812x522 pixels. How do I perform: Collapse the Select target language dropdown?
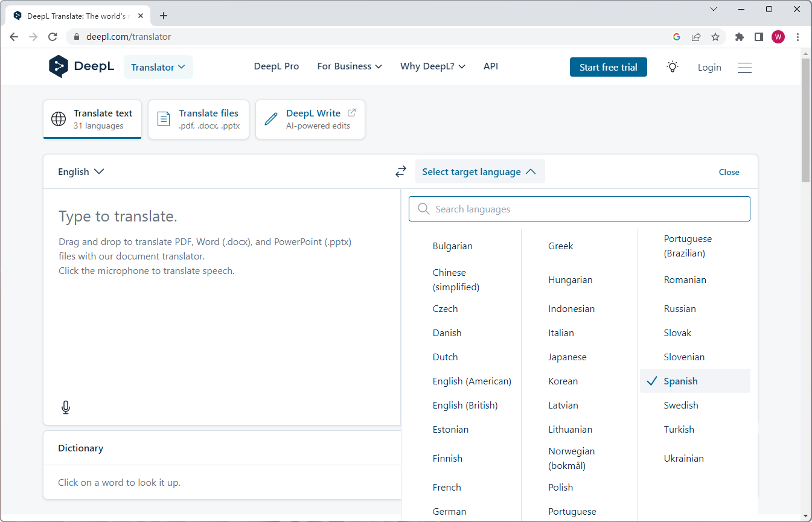pyautogui.click(x=479, y=172)
